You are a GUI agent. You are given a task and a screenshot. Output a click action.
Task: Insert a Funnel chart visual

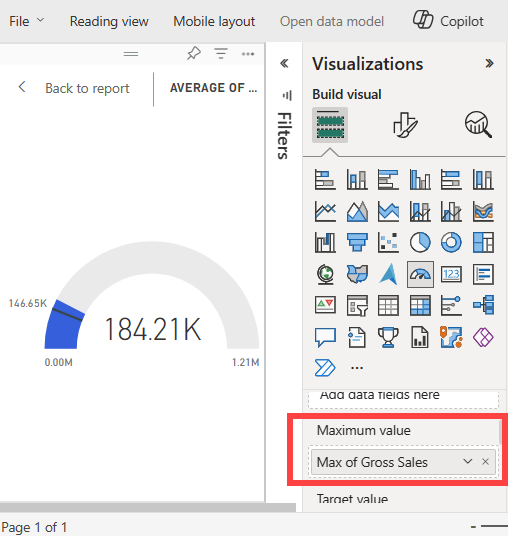click(357, 243)
